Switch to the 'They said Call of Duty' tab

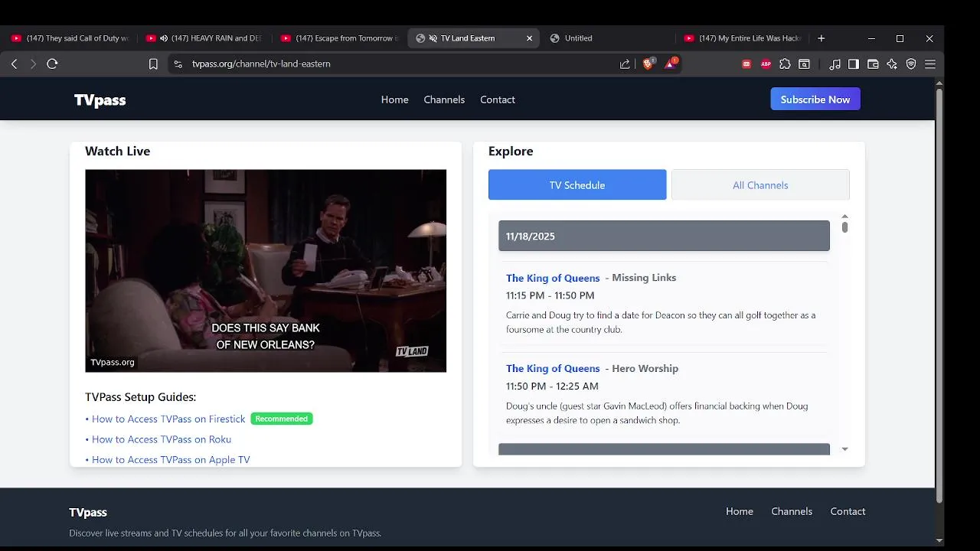click(x=70, y=38)
